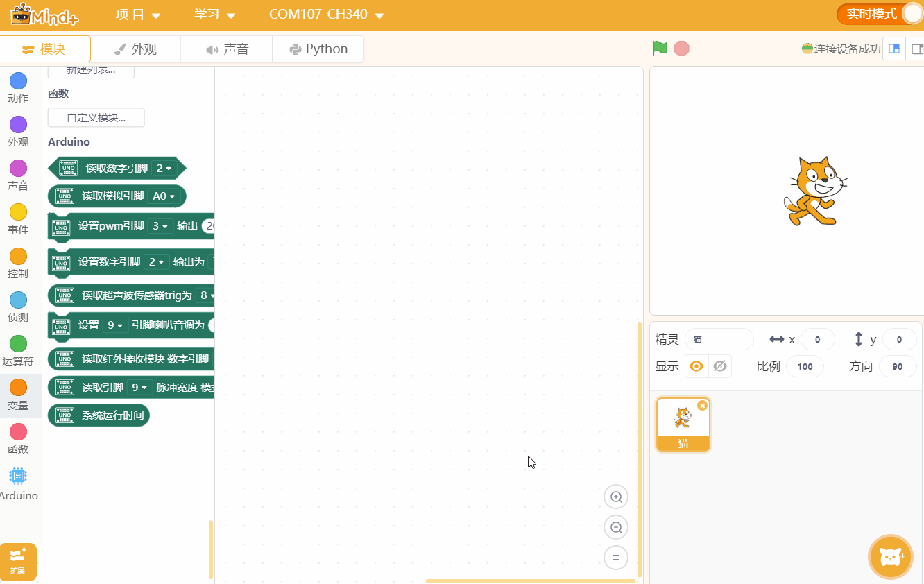Screen dimensions: 924x584
Task: Click the block palette scrollbar
Action: pos(211,549)
